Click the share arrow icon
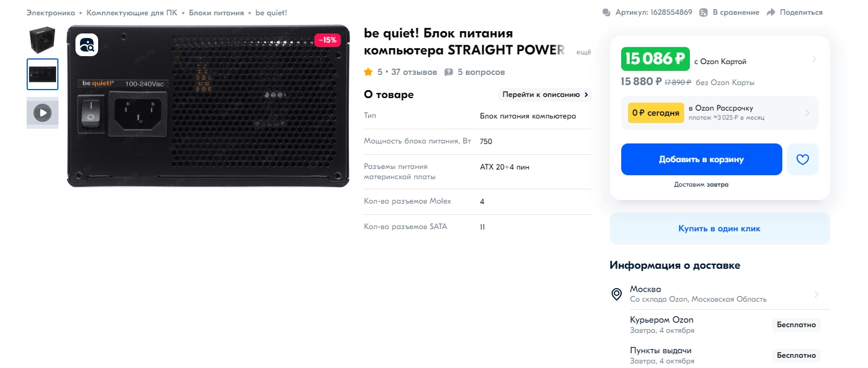868x368 pixels. [770, 12]
